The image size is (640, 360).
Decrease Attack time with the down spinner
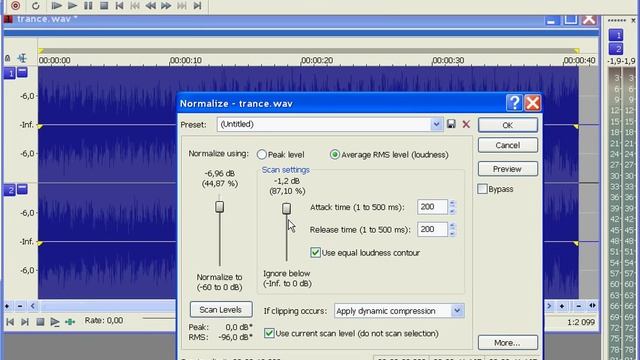pyautogui.click(x=452, y=211)
